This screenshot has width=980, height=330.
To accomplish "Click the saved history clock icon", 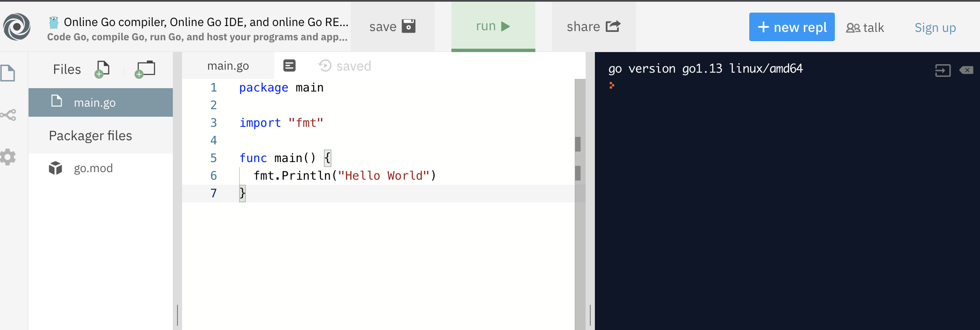I will pyautogui.click(x=325, y=65).
